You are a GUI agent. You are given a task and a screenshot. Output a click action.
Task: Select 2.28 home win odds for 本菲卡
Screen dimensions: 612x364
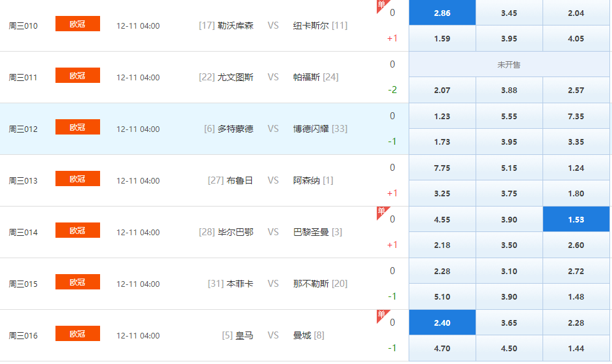pyautogui.click(x=442, y=271)
